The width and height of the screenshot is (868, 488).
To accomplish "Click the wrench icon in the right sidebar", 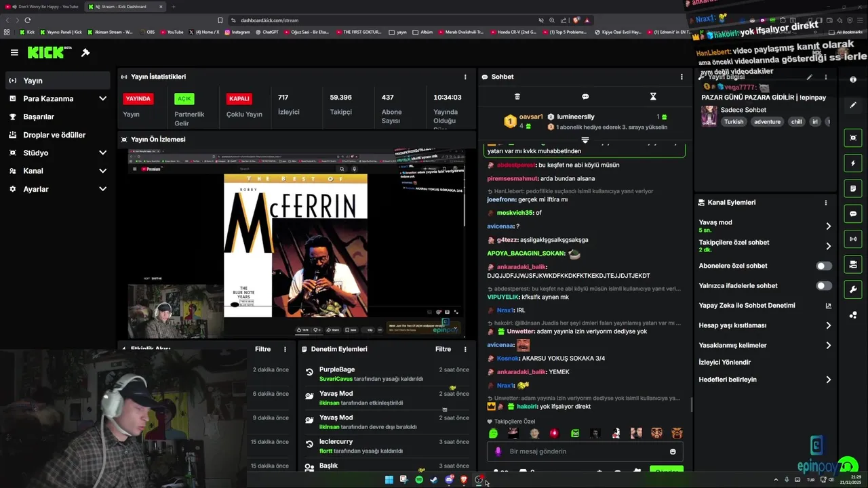I will point(853,289).
